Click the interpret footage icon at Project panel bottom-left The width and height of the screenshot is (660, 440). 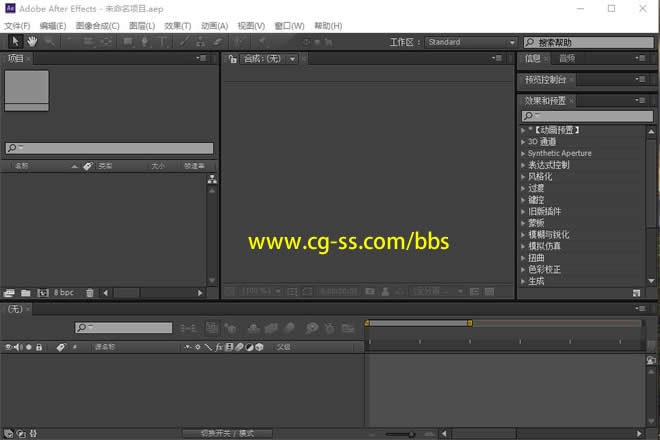pyautogui.click(x=9, y=293)
